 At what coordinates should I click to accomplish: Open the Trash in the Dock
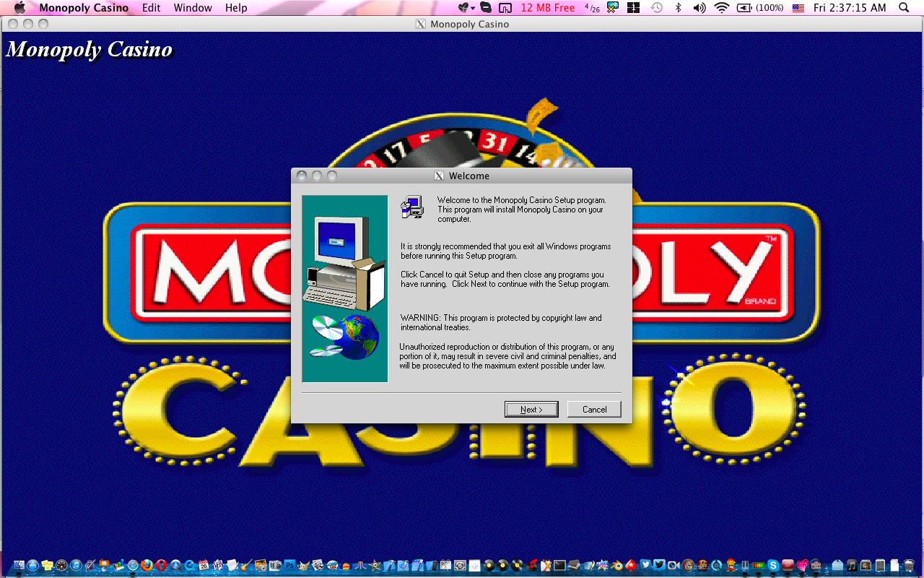tap(909, 566)
